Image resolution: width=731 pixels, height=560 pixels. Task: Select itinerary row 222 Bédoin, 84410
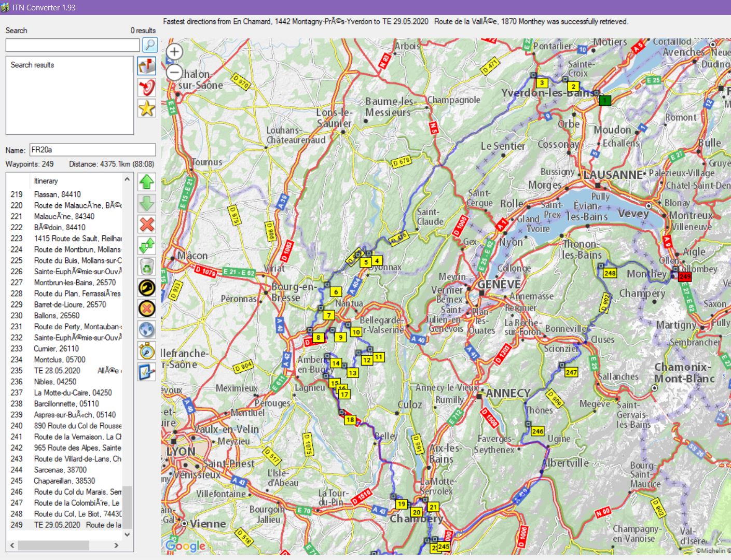click(x=64, y=227)
